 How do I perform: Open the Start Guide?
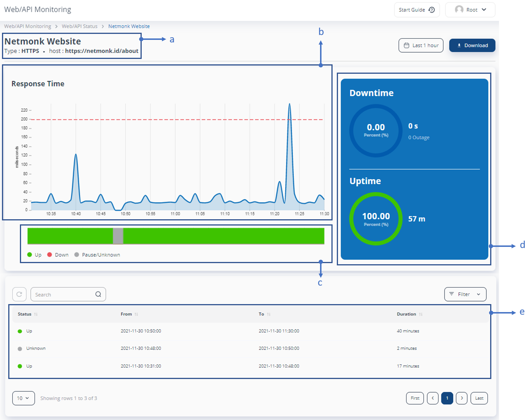[416, 10]
